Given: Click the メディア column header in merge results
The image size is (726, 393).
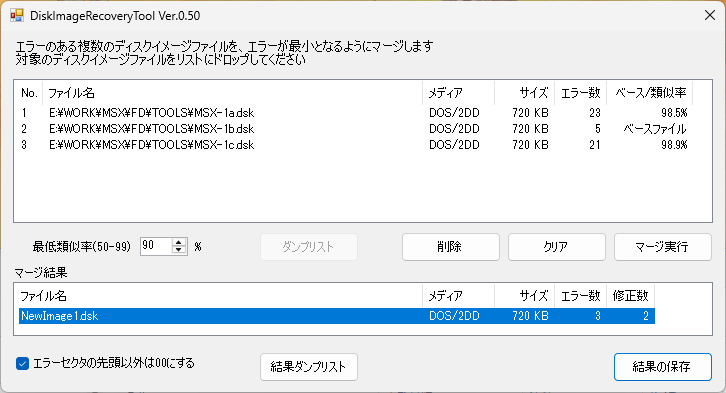Looking at the screenshot, I should click(x=458, y=296).
